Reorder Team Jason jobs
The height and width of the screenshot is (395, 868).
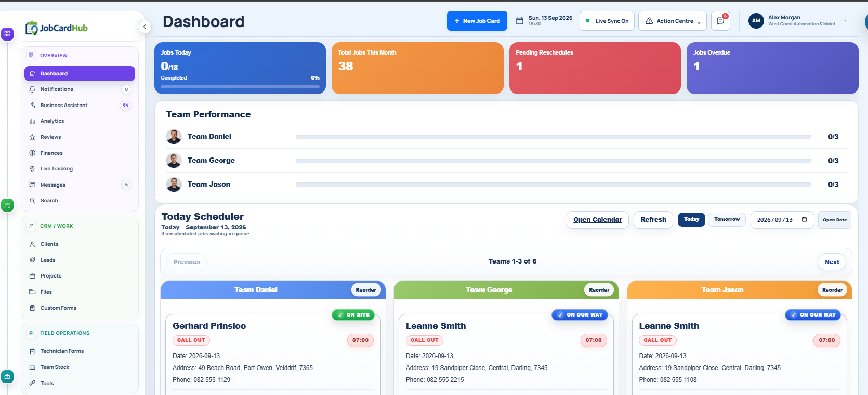[832, 290]
